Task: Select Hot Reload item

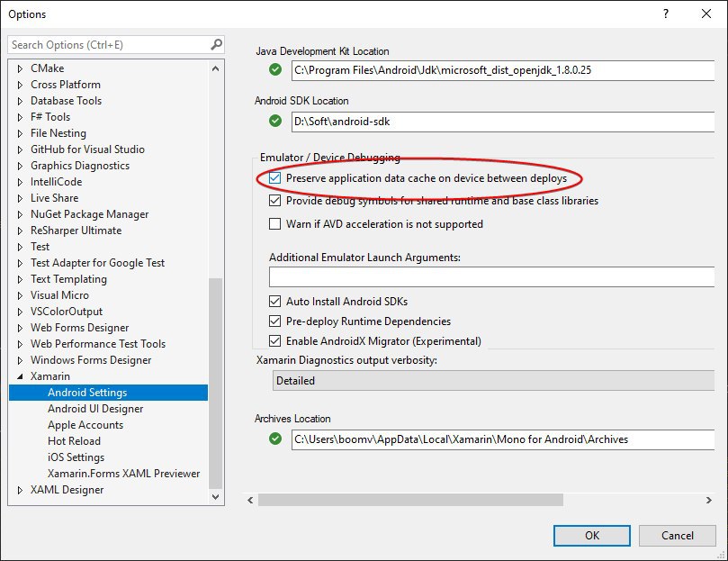Action: pos(75,441)
